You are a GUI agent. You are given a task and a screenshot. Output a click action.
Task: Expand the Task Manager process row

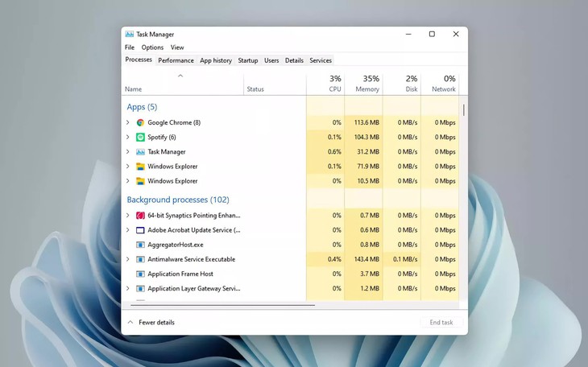(128, 152)
